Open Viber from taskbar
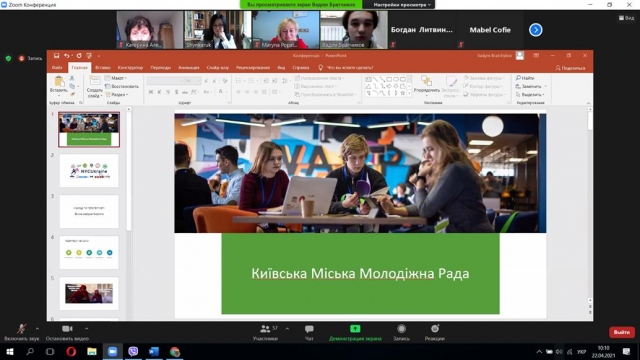 (x=133, y=351)
